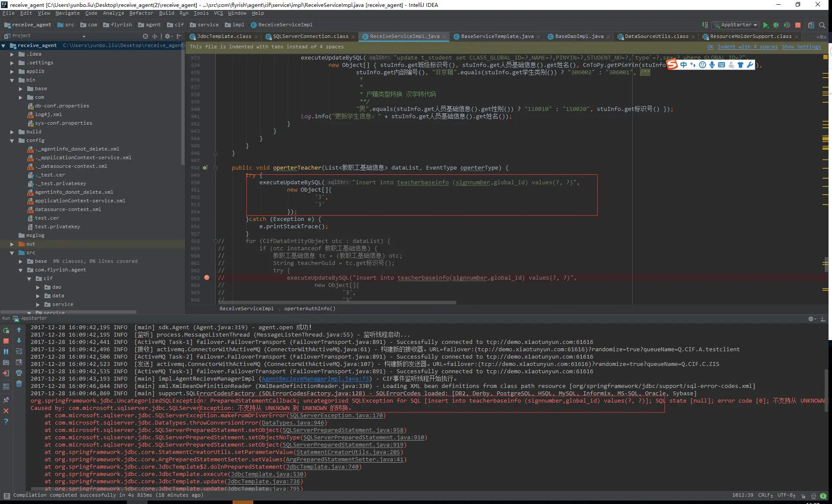Toggle Pin Tab in Run panel

[6, 400]
